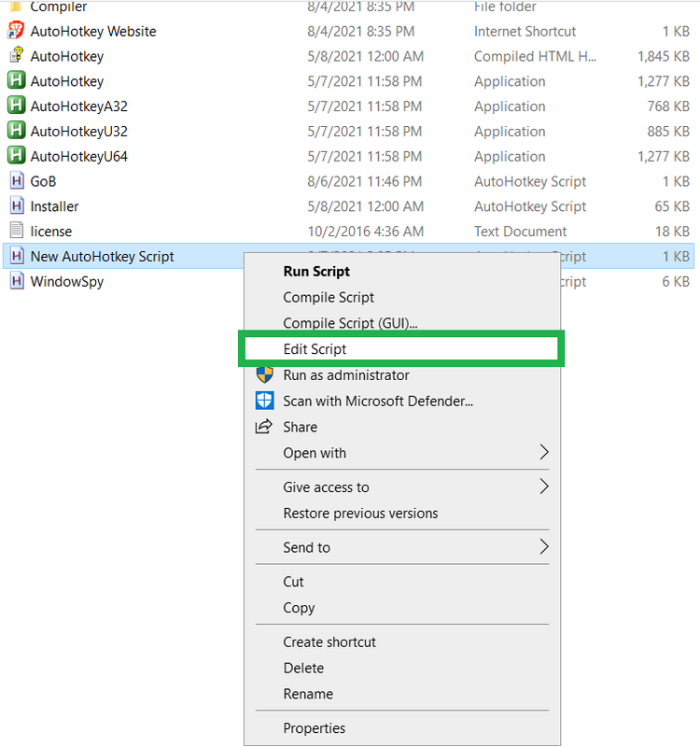Select the Installer file name
The width and height of the screenshot is (700, 747).
(x=54, y=206)
